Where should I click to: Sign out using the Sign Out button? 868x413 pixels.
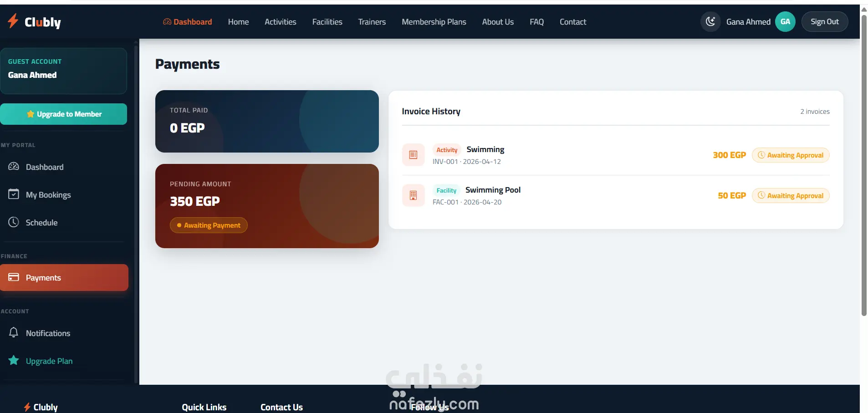(x=824, y=21)
